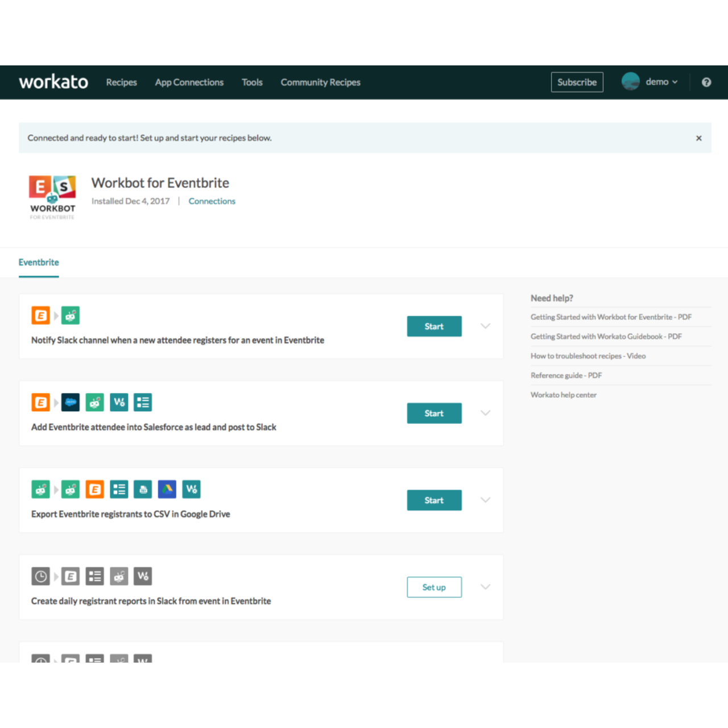Navigate to App Connections
This screenshot has height=728, width=728.
pyautogui.click(x=189, y=82)
